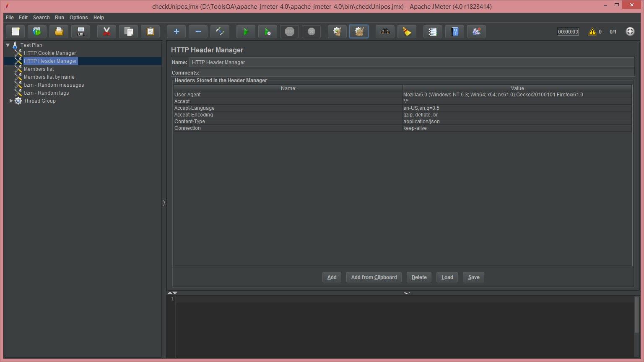Copy the selected element using toolbar icon
Image resolution: width=644 pixels, height=362 pixels.
tap(129, 31)
